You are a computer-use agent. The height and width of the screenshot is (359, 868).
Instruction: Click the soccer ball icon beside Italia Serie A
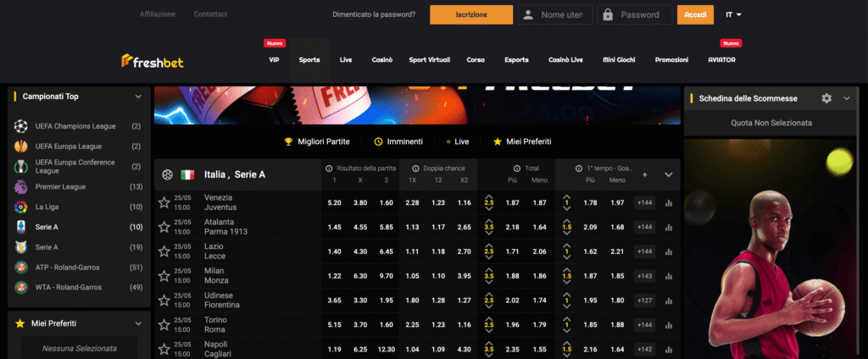point(167,174)
